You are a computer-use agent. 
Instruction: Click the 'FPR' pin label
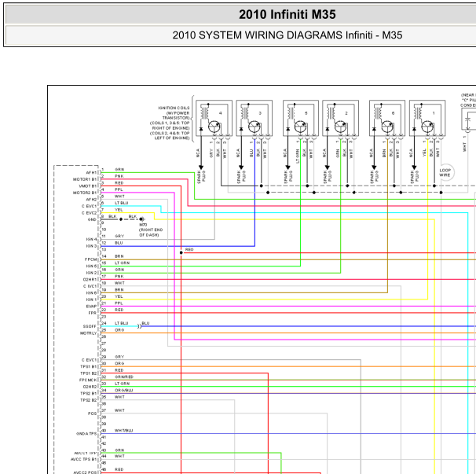tap(92, 313)
